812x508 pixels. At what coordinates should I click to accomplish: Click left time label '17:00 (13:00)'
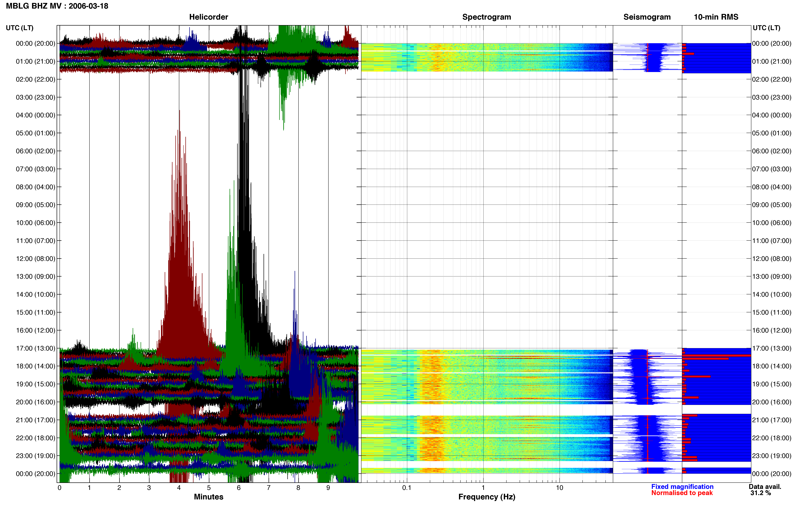tap(36, 348)
